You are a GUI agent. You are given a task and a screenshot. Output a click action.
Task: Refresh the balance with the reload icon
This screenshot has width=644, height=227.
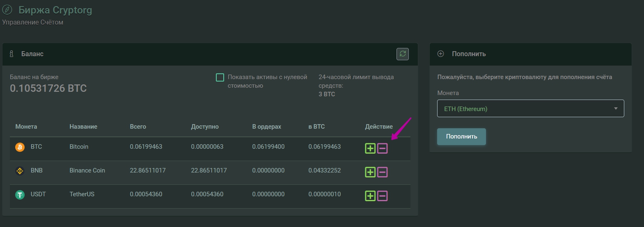(402, 54)
